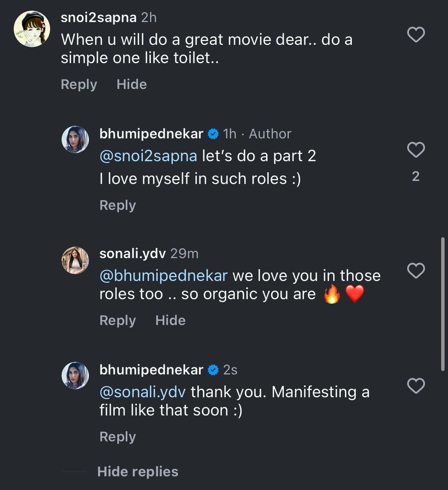
Task: Tap bhumipednekar's avatar on Author reply
Action: point(75,139)
